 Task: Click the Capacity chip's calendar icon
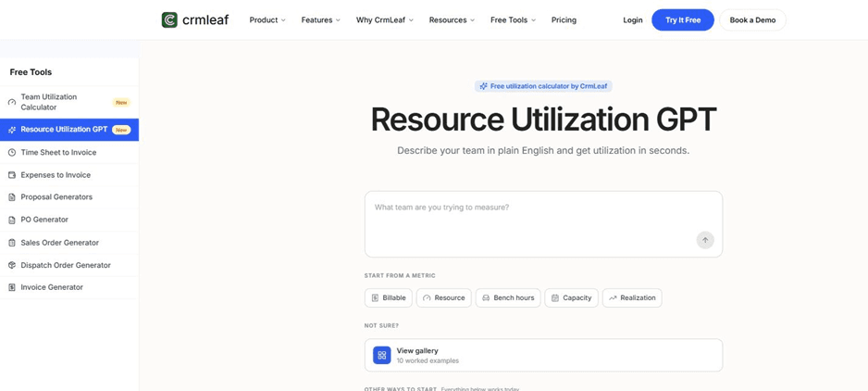tap(555, 297)
